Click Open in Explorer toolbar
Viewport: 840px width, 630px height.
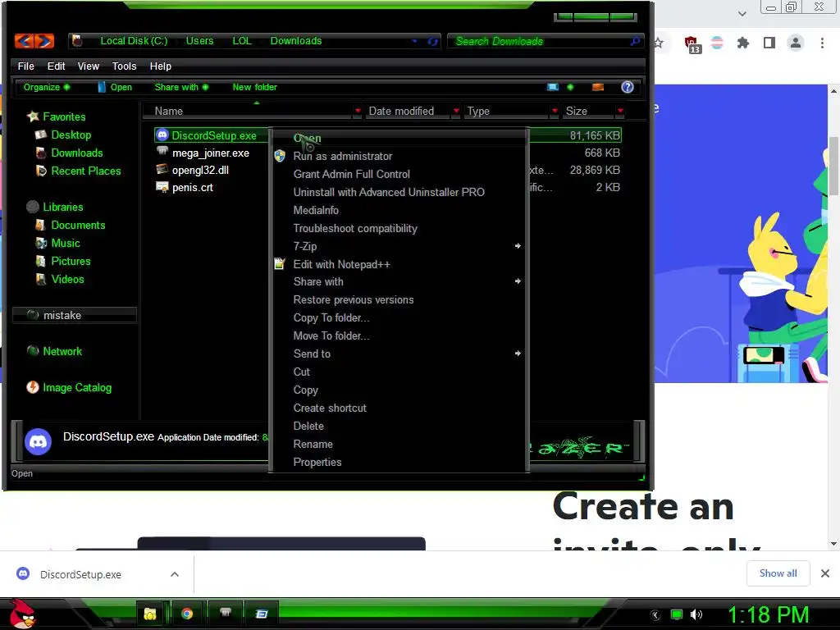coord(115,87)
